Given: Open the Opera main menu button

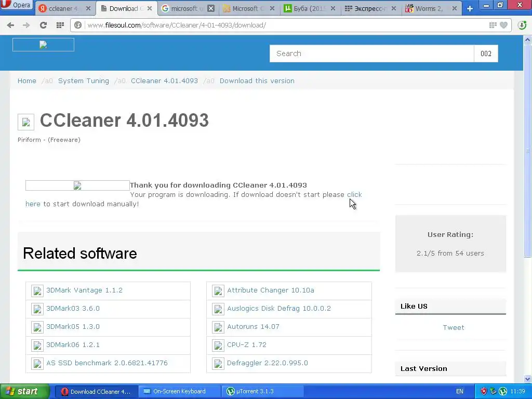Looking at the screenshot, I should [x=17, y=6].
